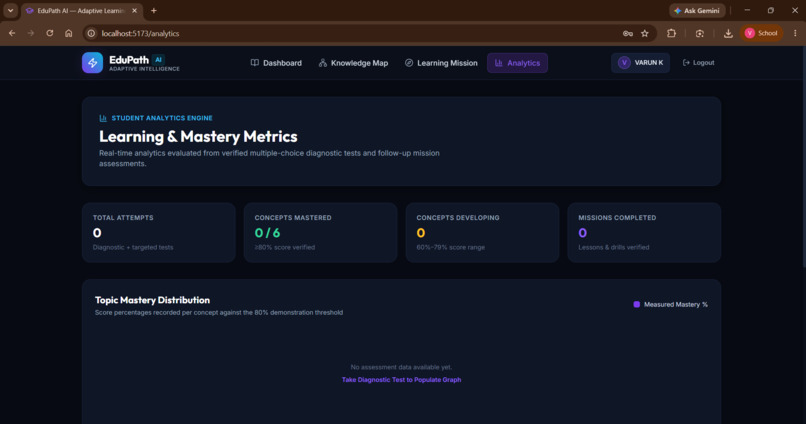Click the No assessment data available yet text
Viewport: 806px width, 424px height.
pos(401,367)
